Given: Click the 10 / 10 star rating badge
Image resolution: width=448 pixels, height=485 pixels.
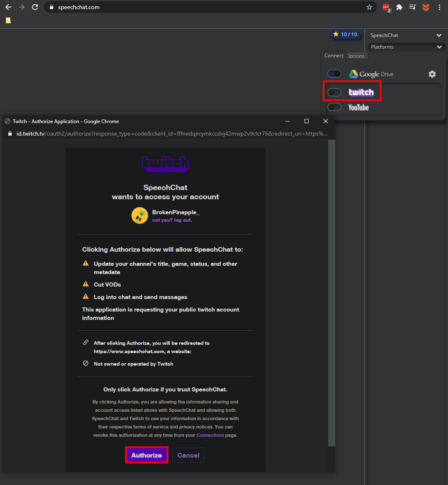Looking at the screenshot, I should click(345, 35).
